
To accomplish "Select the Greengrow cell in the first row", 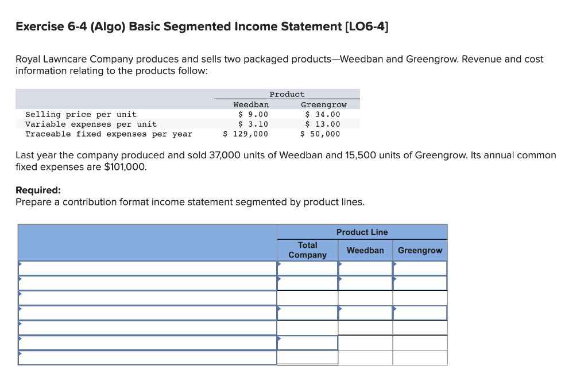I will (420, 267).
